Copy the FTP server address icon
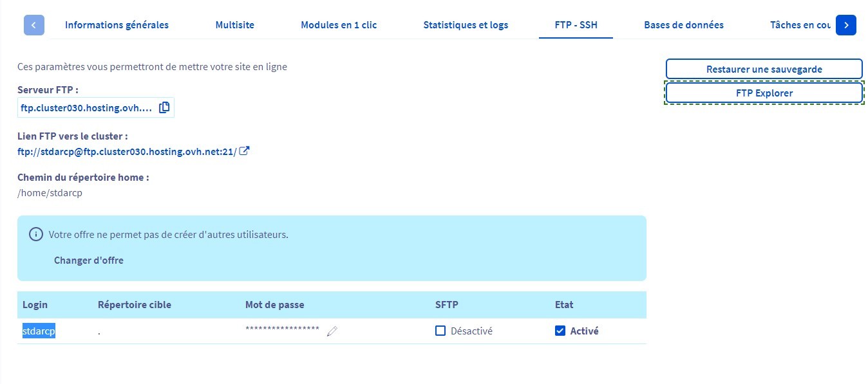 [x=164, y=107]
